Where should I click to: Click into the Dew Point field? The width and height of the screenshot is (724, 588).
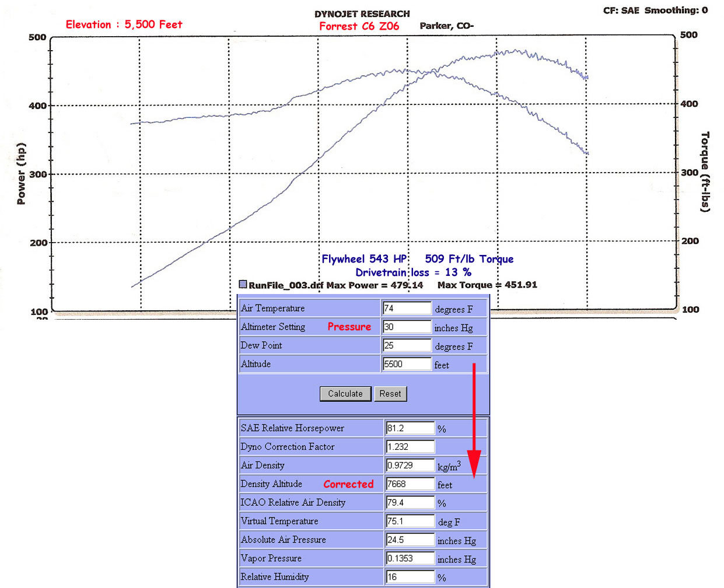point(407,345)
